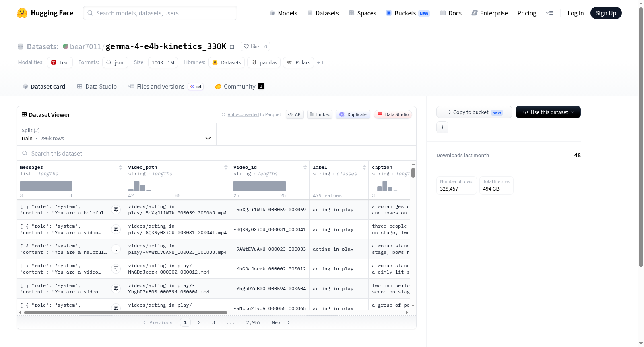
Task: Click the Hugging Face logo icon
Action: click(22, 13)
